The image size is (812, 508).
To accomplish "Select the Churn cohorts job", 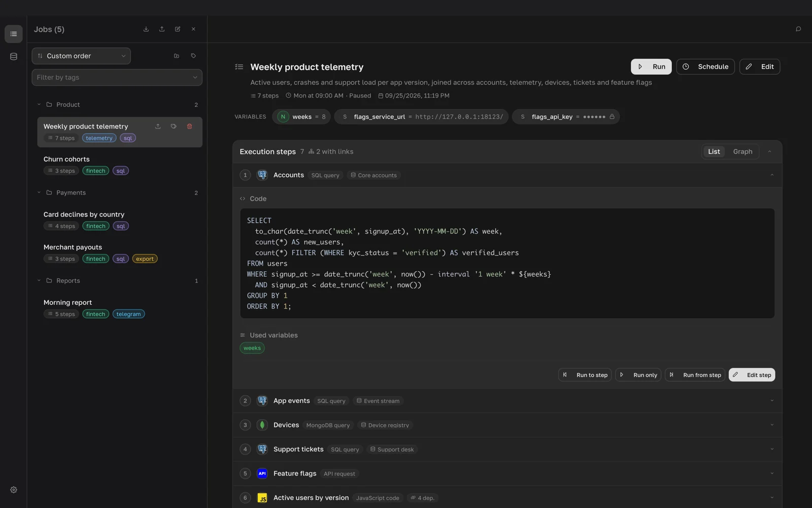I will (x=120, y=165).
